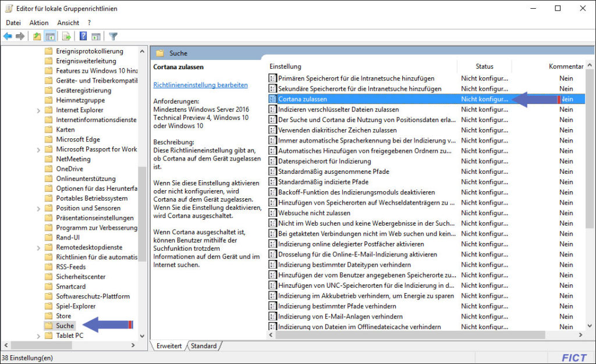Click the icon of Indizierung bestimmter Dateitypen verhindern
This screenshot has height=364, width=596.
272,265
